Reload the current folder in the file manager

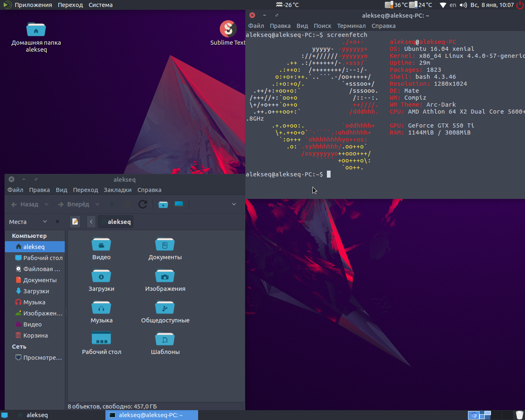[143, 204]
